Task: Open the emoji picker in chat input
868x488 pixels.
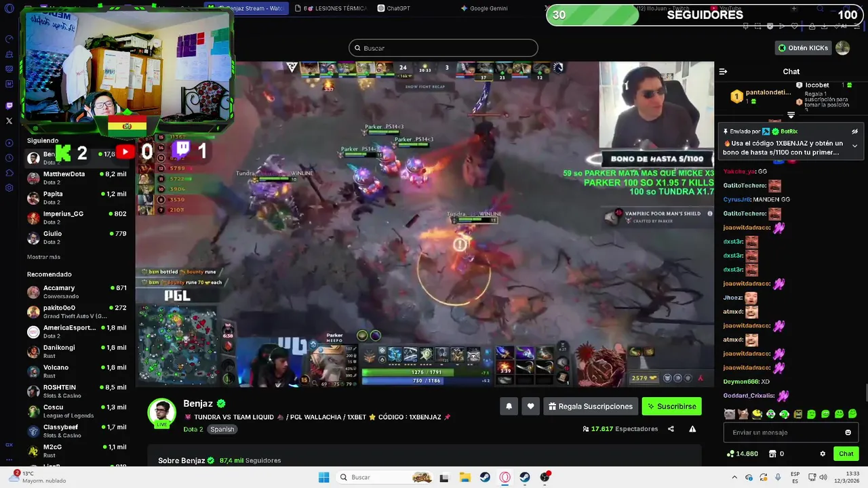Action: (x=848, y=432)
